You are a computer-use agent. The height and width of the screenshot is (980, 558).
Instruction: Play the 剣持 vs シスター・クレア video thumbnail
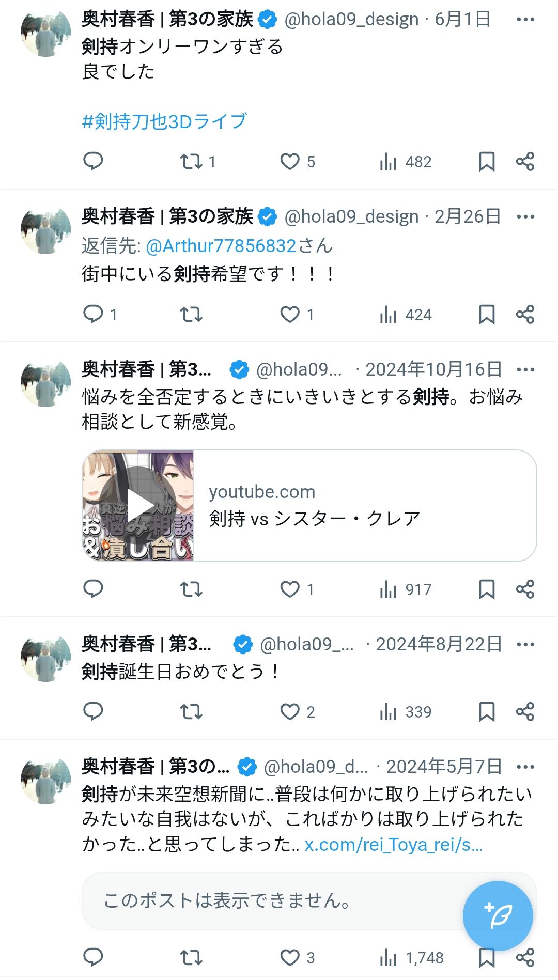tap(138, 506)
